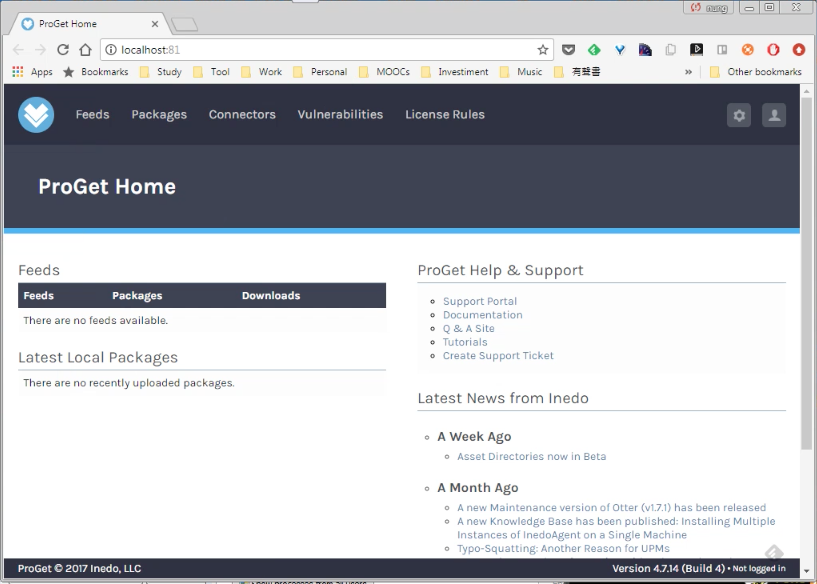The width and height of the screenshot is (817, 584).
Task: Open a new browser tab
Action: (x=184, y=24)
